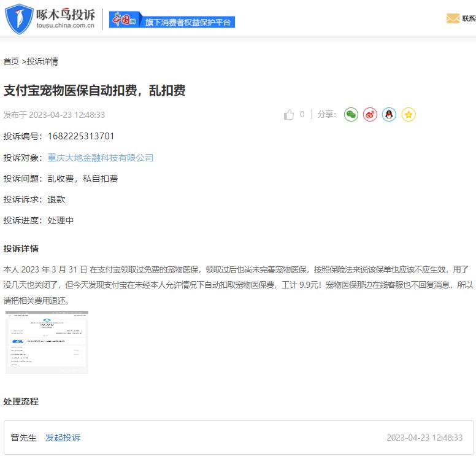The height and width of the screenshot is (456, 476).
Task: Click 曾先生 name in process box
Action: [x=24, y=438]
